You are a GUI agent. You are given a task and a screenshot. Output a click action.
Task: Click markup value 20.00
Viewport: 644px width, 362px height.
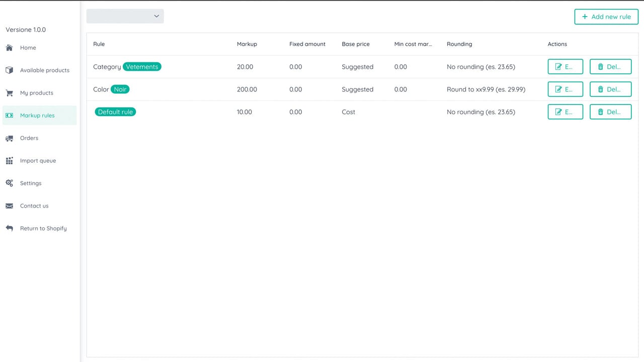[x=245, y=67]
